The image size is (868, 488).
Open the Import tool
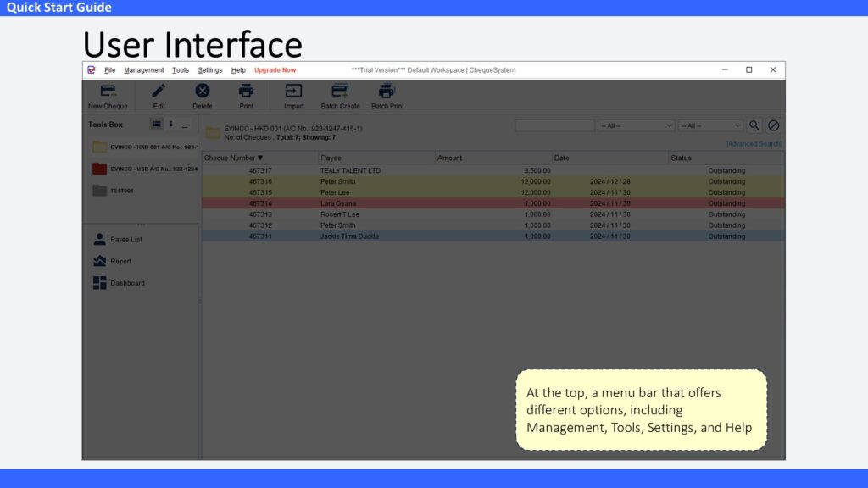(x=294, y=97)
